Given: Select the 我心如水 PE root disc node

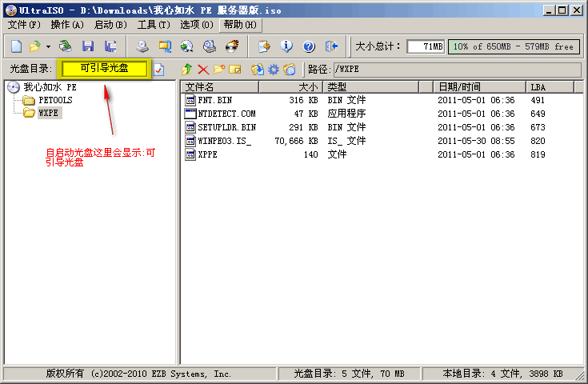Looking at the screenshot, I should (50, 87).
